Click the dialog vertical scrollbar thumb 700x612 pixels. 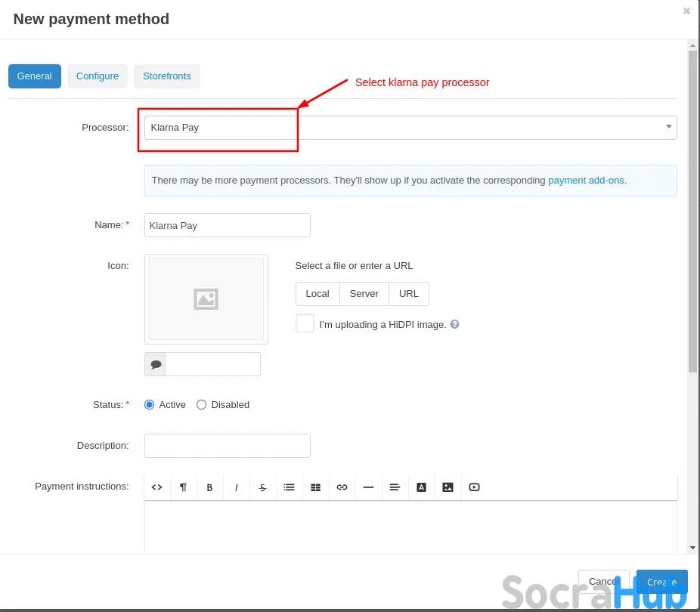coord(692,211)
